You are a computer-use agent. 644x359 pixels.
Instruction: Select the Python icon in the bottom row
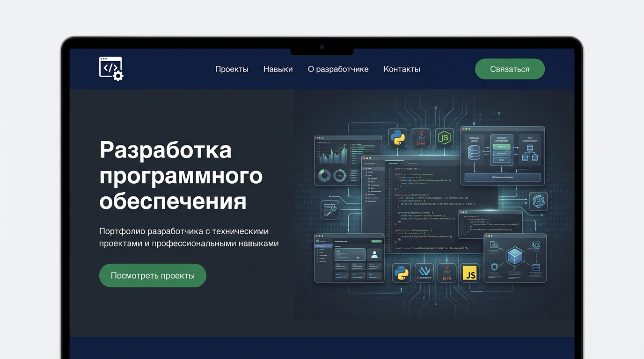click(x=401, y=273)
